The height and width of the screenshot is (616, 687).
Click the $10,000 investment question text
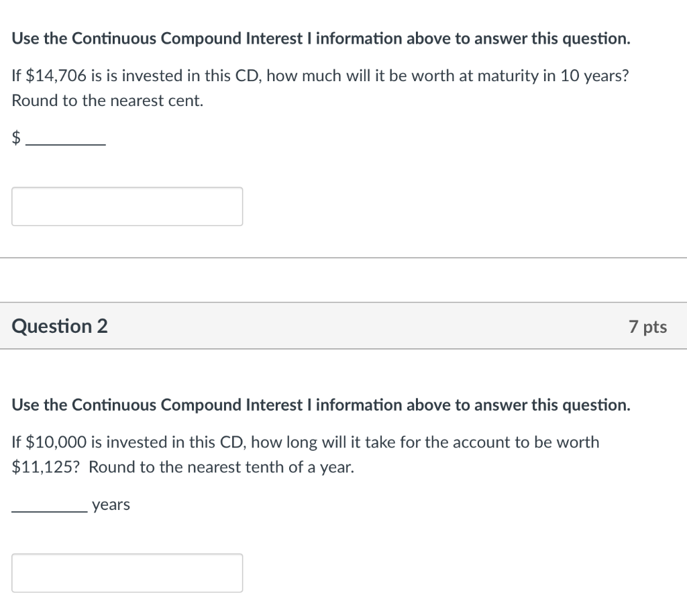coord(305,442)
